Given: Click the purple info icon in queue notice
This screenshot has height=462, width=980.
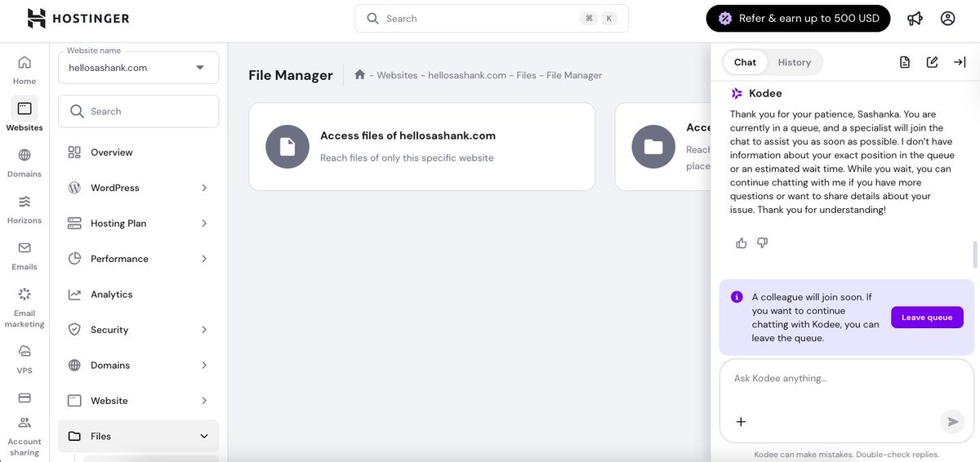Looking at the screenshot, I should click(737, 296).
